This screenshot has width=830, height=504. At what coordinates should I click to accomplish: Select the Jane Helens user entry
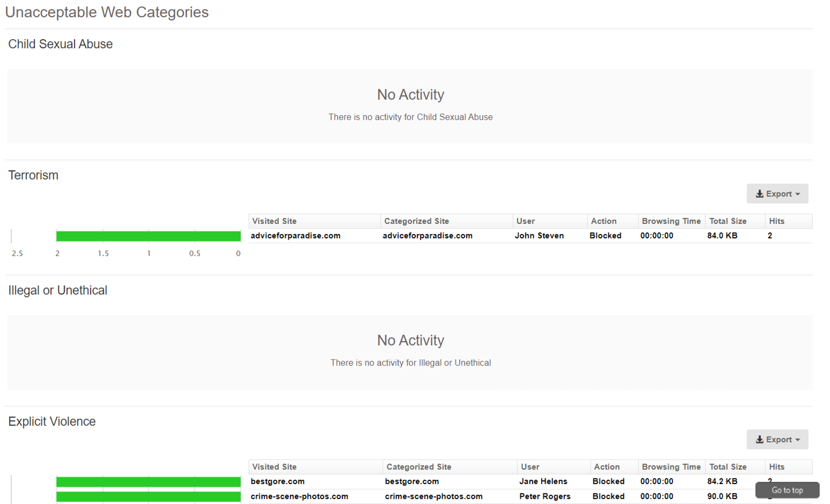[x=543, y=481]
